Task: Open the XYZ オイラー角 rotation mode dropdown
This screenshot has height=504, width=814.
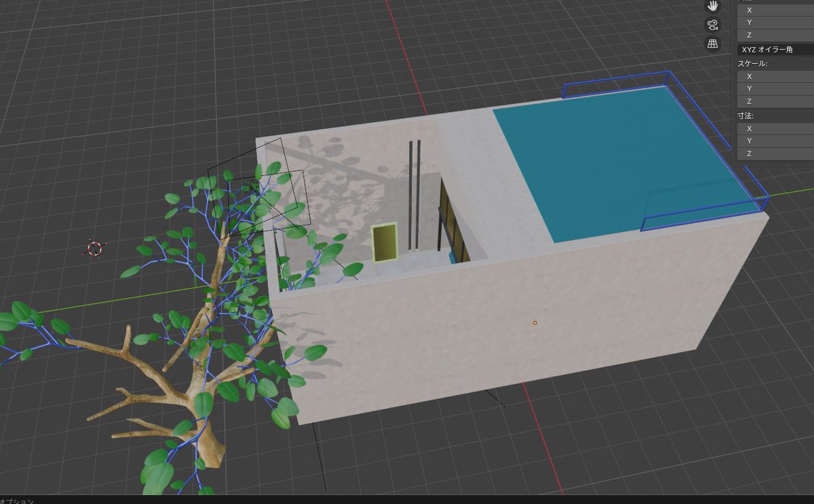Action: pos(775,50)
